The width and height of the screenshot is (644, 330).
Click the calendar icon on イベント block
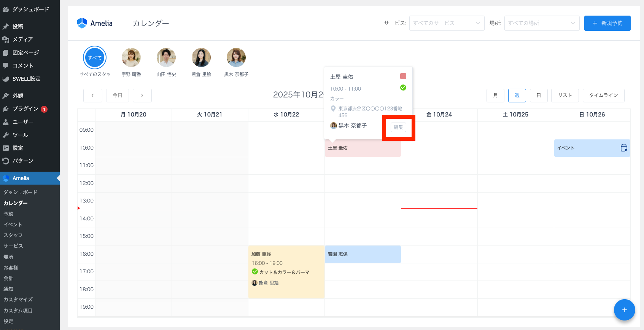click(624, 148)
